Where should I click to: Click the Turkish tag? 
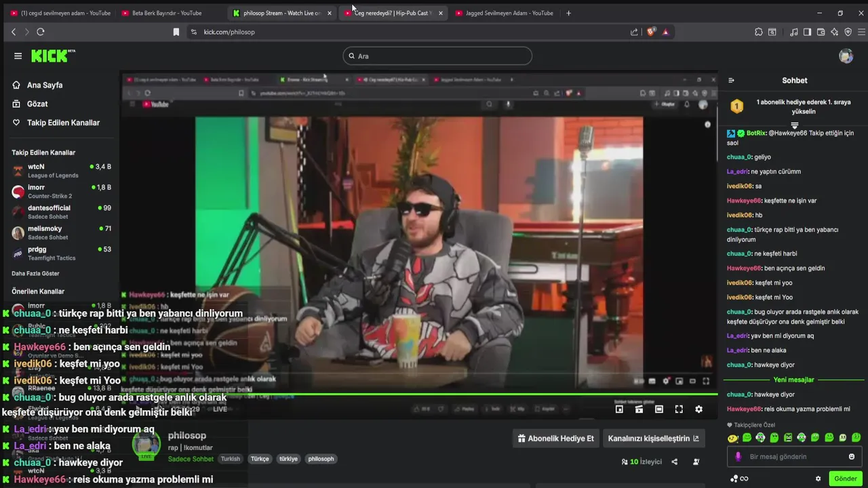click(x=231, y=459)
